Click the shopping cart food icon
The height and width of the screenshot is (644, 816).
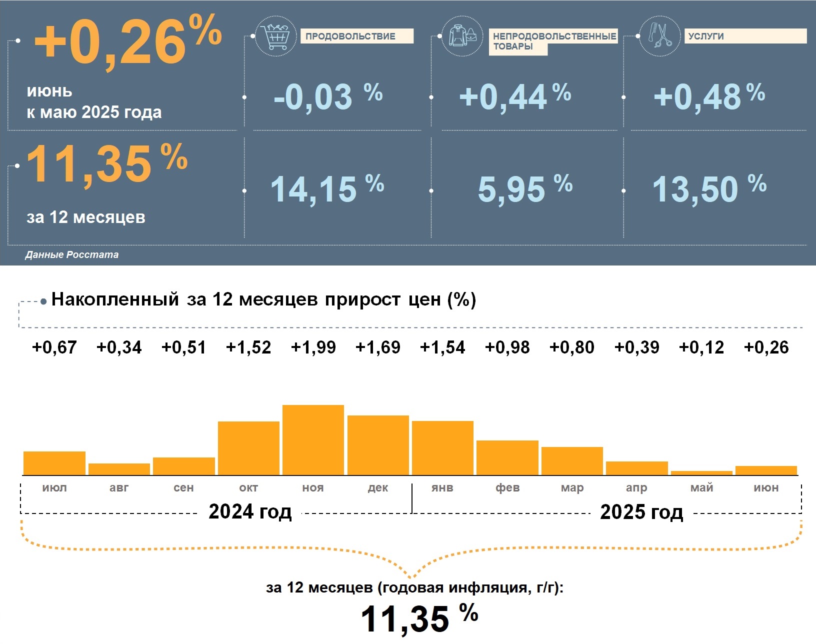pos(275,36)
